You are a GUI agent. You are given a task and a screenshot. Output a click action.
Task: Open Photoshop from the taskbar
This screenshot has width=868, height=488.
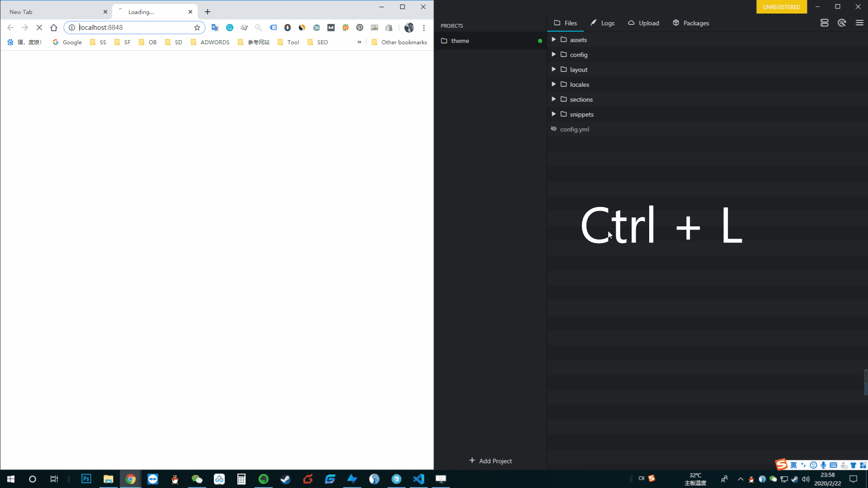86,479
